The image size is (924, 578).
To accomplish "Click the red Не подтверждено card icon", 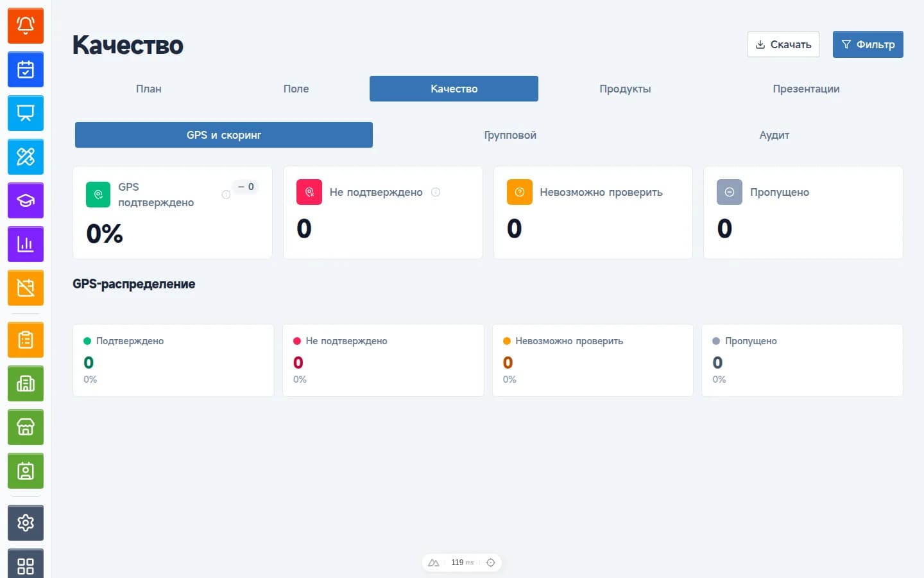I will tap(309, 192).
